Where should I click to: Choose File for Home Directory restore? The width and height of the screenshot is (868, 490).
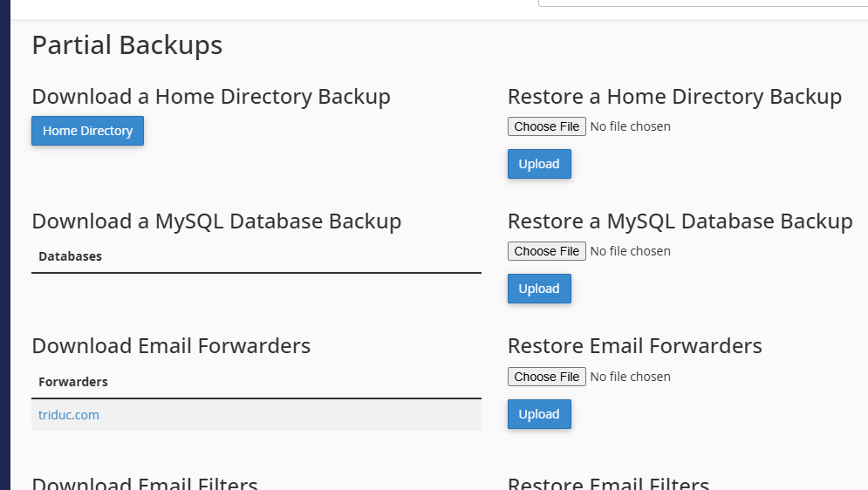coord(546,126)
